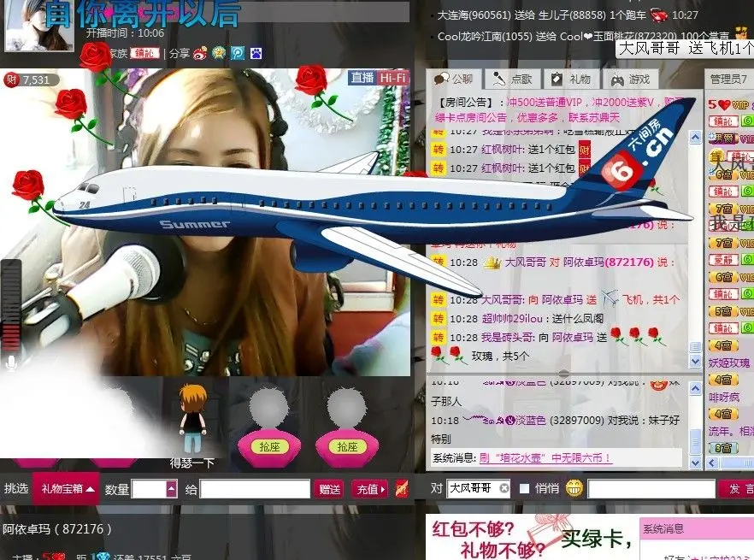The height and width of the screenshot is (560, 754).
Task: Send gift with 赠送 button
Action: [330, 490]
